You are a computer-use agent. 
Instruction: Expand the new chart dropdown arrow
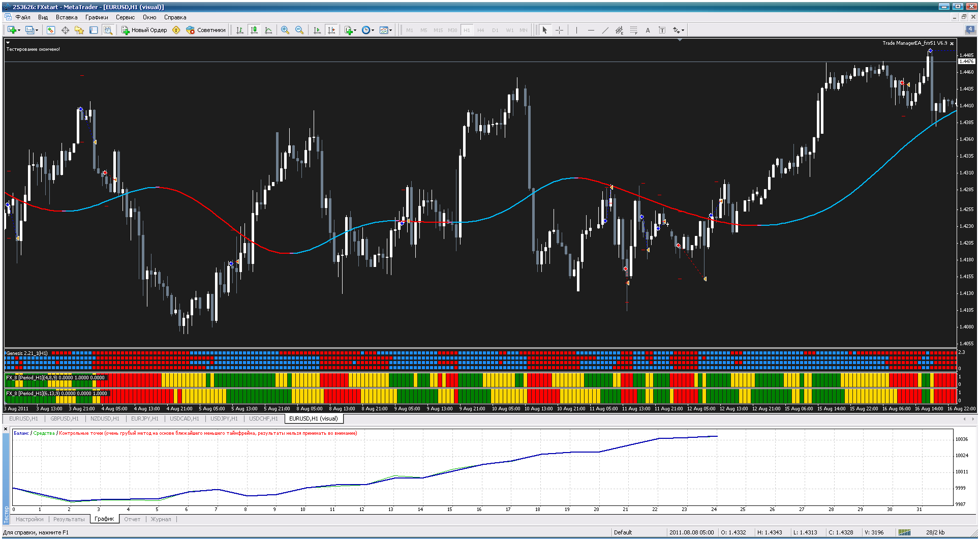[x=19, y=31]
